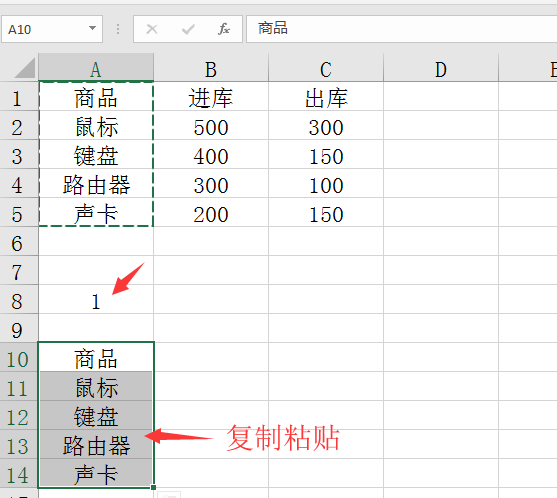The height and width of the screenshot is (498, 557).
Task: Select column D header
Action: coord(441,67)
